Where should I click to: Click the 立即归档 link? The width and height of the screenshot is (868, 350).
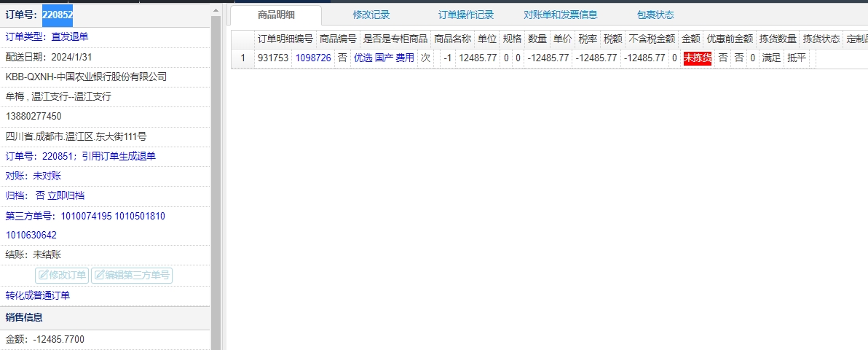pos(66,195)
